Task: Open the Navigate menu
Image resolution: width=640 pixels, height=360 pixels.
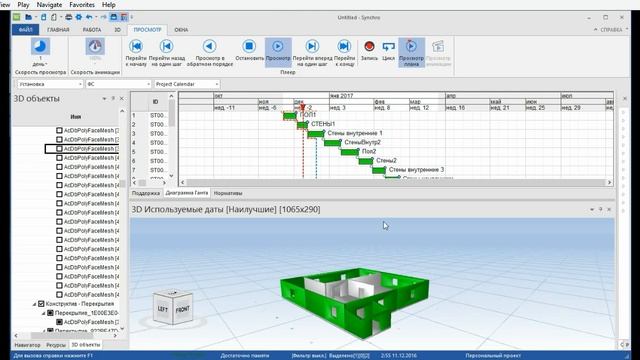Action: click(x=49, y=5)
